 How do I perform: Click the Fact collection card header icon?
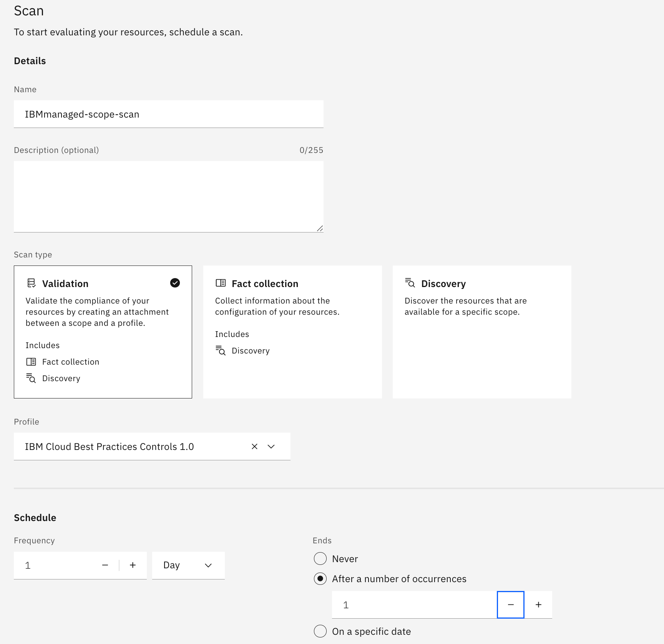click(x=221, y=283)
